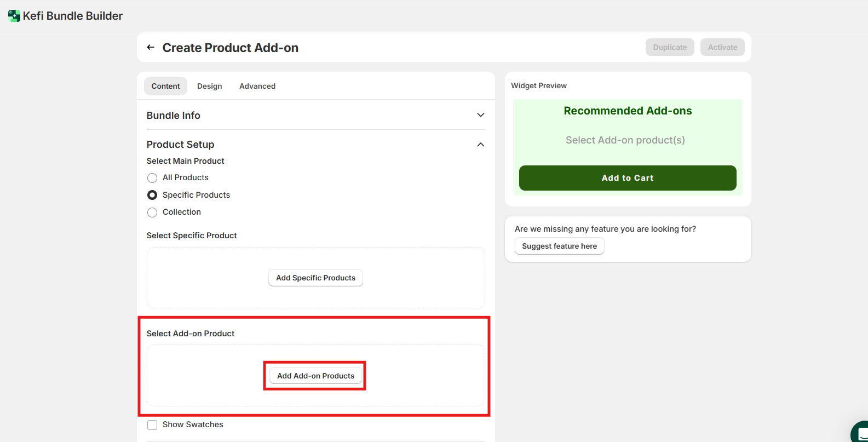Image resolution: width=868 pixels, height=442 pixels.
Task: Click the Recommended Add-ons preview heading
Action: point(628,111)
